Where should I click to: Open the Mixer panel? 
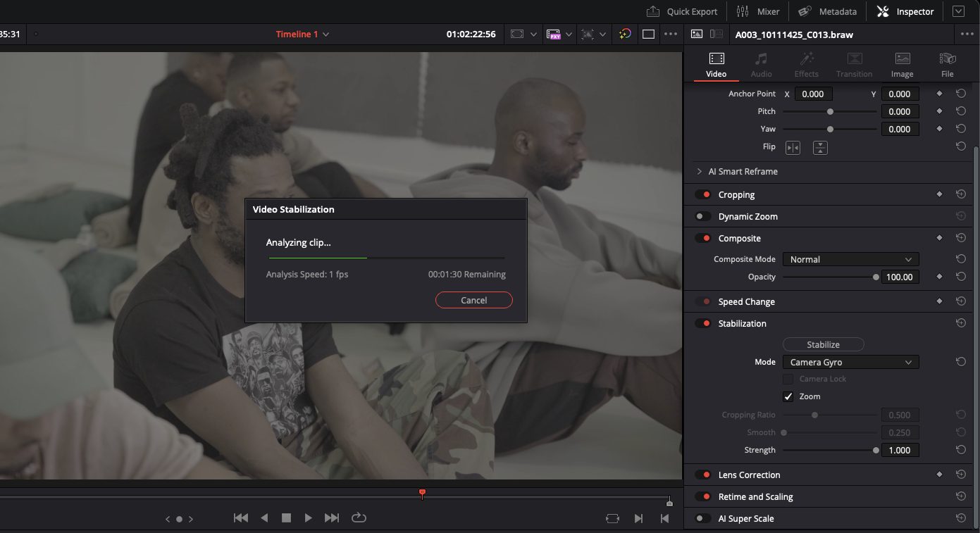pos(757,11)
